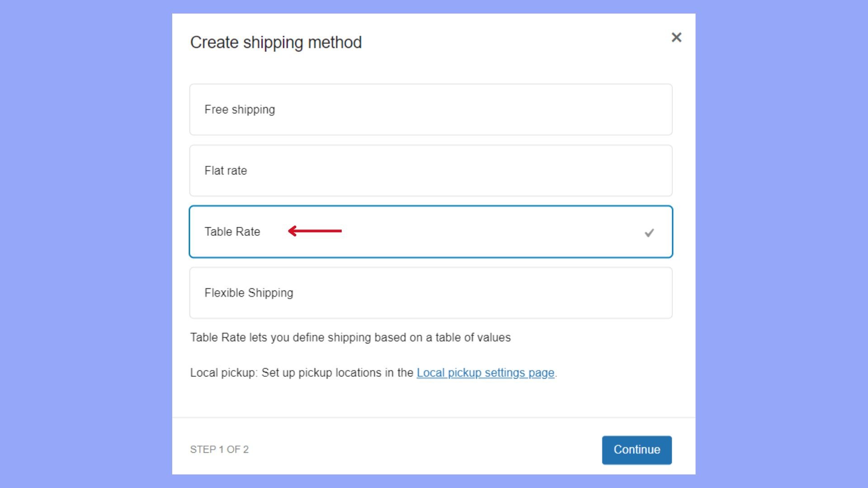The width and height of the screenshot is (868, 488).
Task: Click the 'Flexible Shipping' label text
Action: pos(249,293)
